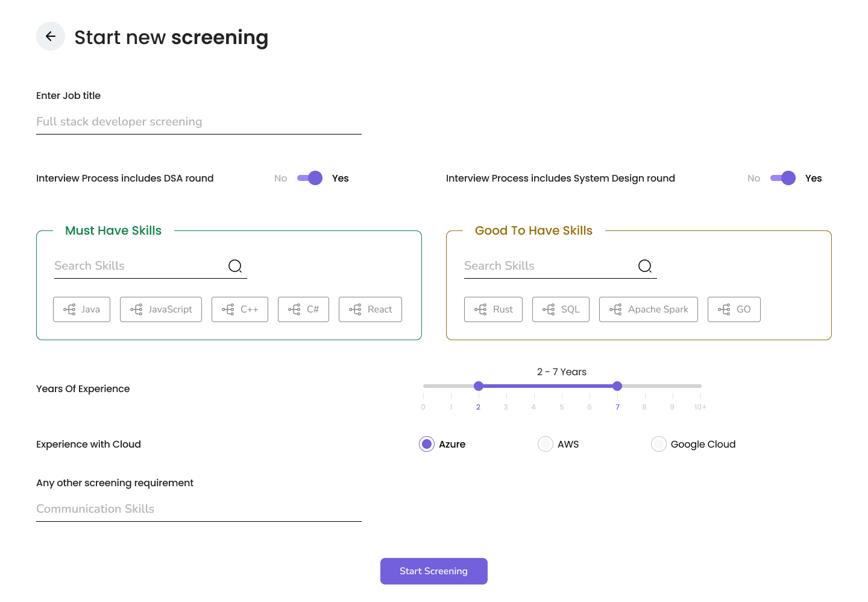Click the Good To Have Skills search icon
Screen dimensions: 868x602
(x=645, y=266)
